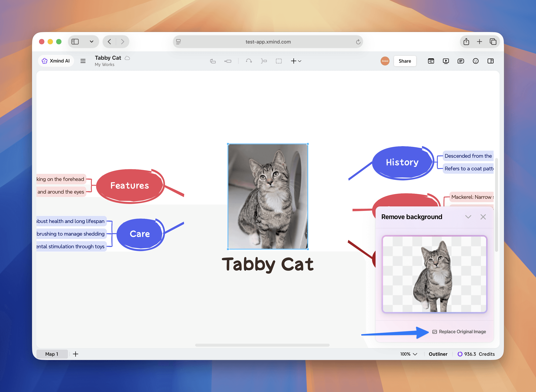
Task: Click Replace Original Image
Action: tap(459, 332)
